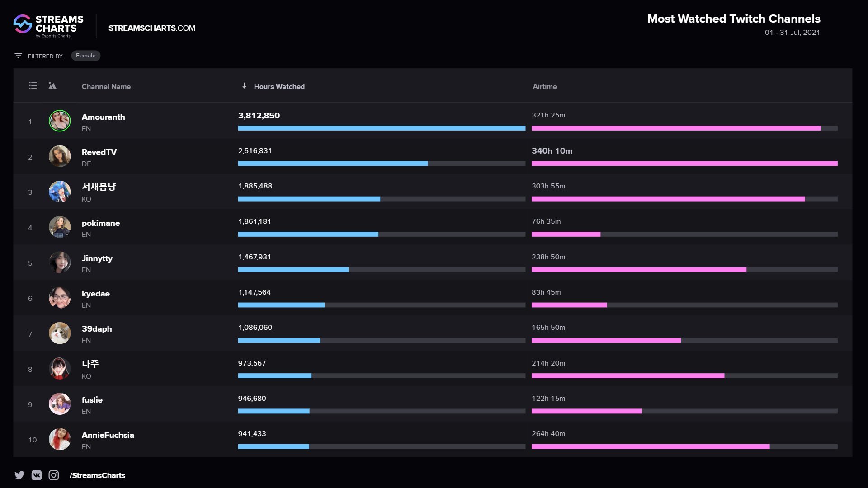Open the STREAMSCHARTS.COM link

coord(152,28)
